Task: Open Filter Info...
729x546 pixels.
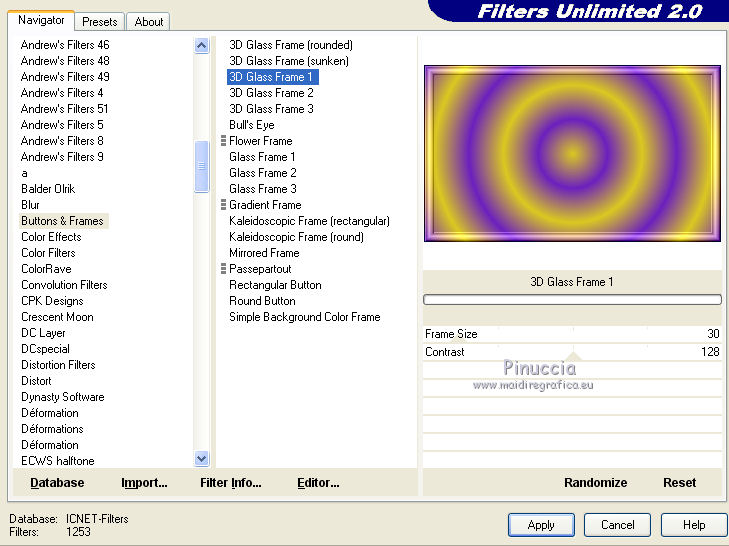Action: click(231, 483)
